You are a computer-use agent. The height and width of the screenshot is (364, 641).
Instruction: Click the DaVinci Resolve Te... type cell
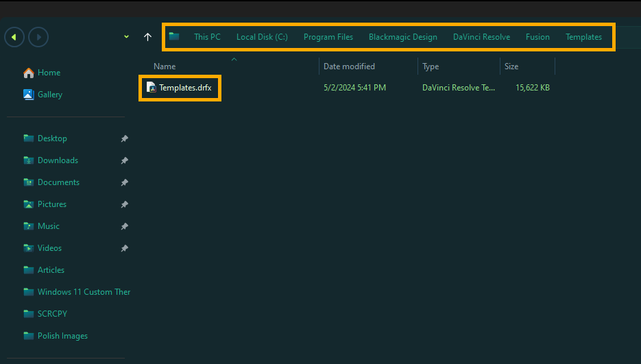tap(458, 88)
